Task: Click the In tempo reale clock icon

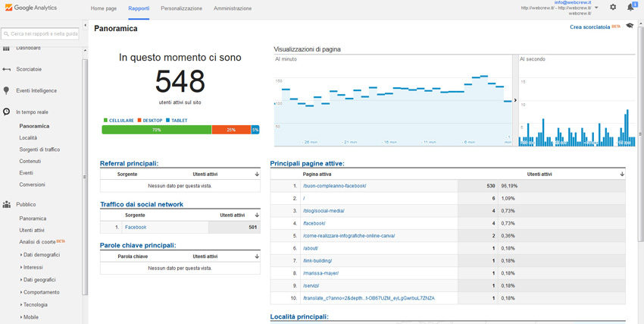Action: pos(7,112)
